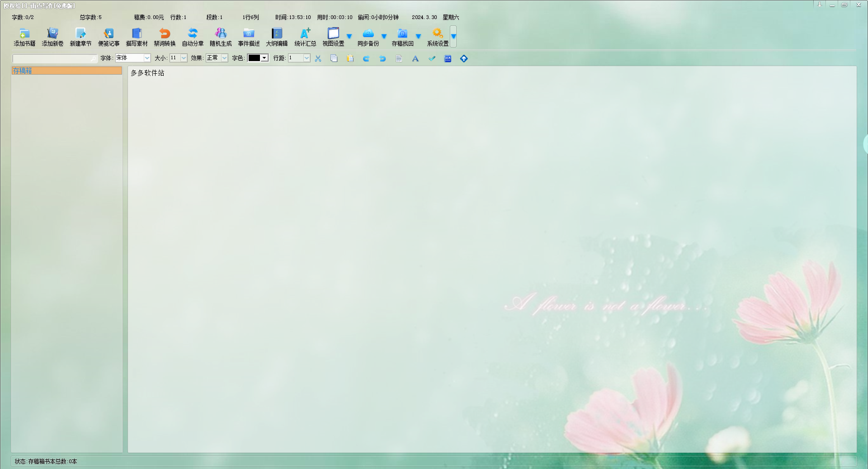Open the 描写素材 writing materials library
This screenshot has height=469, width=868.
pyautogui.click(x=137, y=37)
